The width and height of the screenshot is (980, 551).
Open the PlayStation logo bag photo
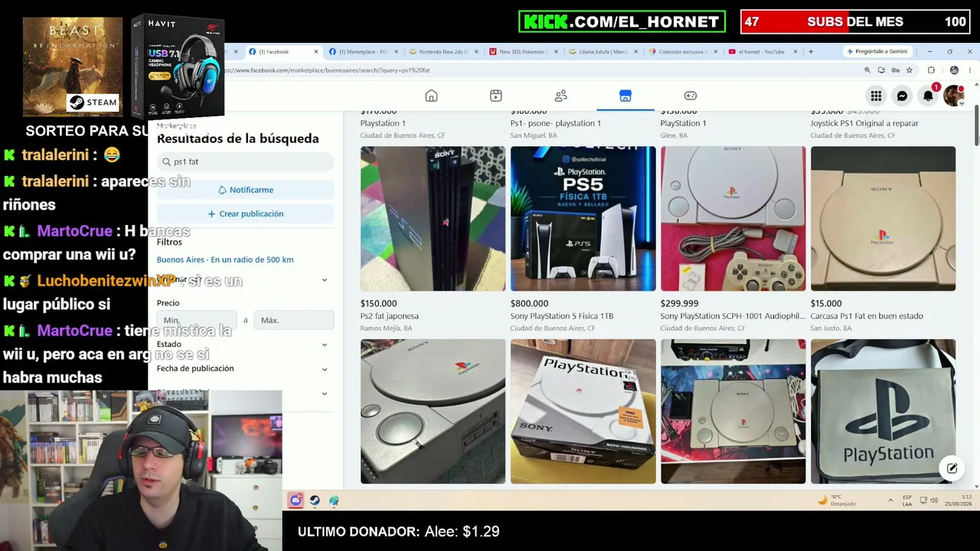883,412
